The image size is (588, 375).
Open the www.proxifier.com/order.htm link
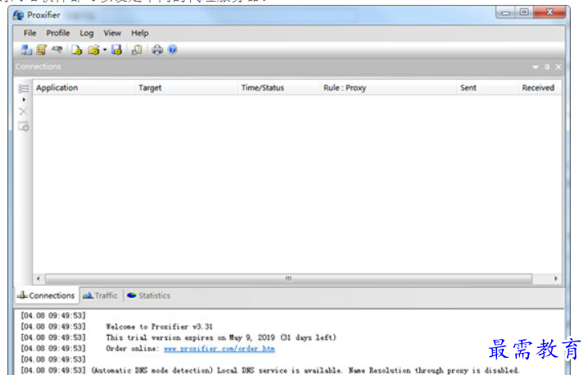[219, 349]
